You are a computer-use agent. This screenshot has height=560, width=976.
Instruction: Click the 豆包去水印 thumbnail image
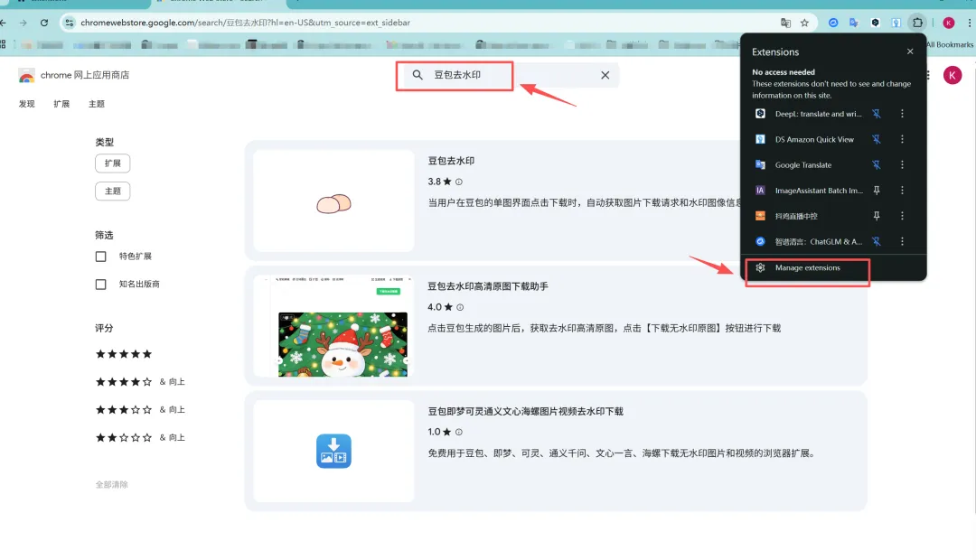333,201
